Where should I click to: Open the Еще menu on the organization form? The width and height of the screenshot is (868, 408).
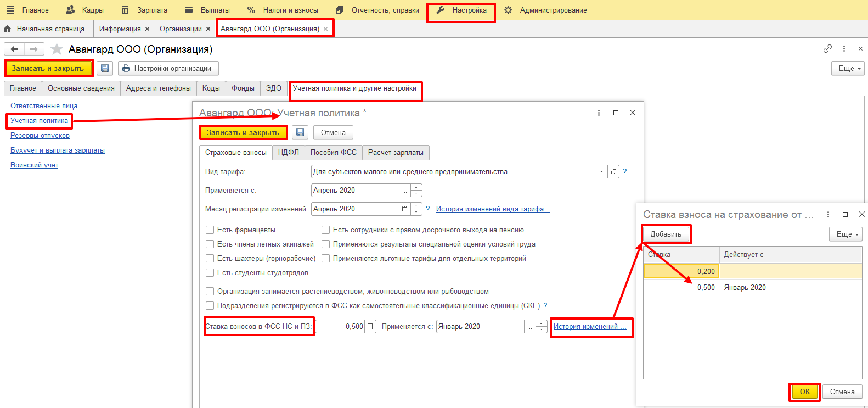pos(848,69)
